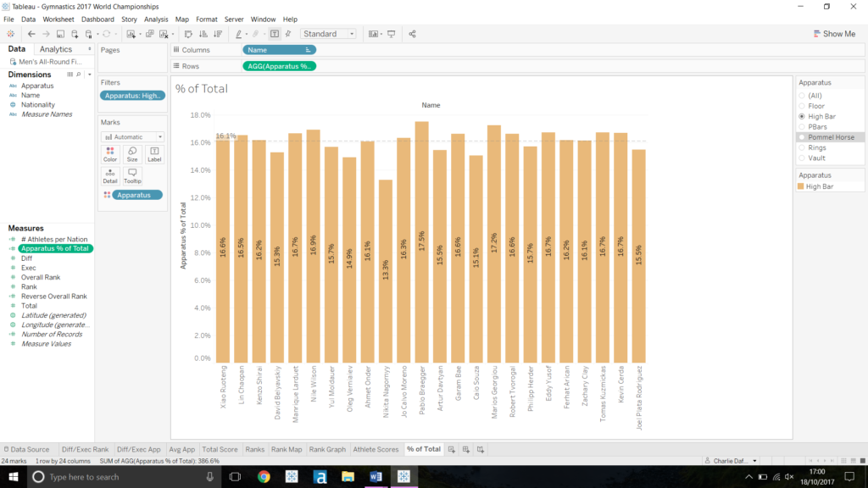This screenshot has height=488, width=868.
Task: Open the Size card in Marks
Action: tap(132, 154)
